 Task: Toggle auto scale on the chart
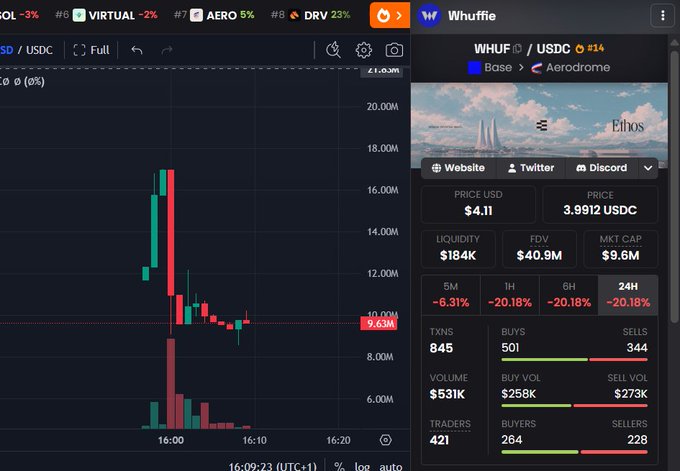[391, 466]
